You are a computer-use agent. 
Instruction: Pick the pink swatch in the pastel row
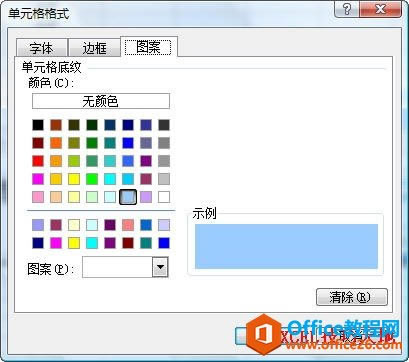pyautogui.click(x=38, y=197)
